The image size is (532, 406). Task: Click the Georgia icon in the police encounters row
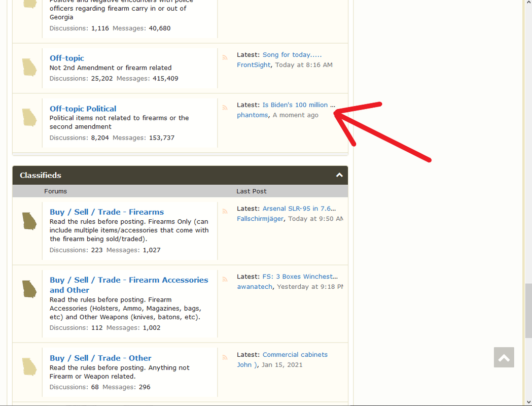pyautogui.click(x=29, y=4)
